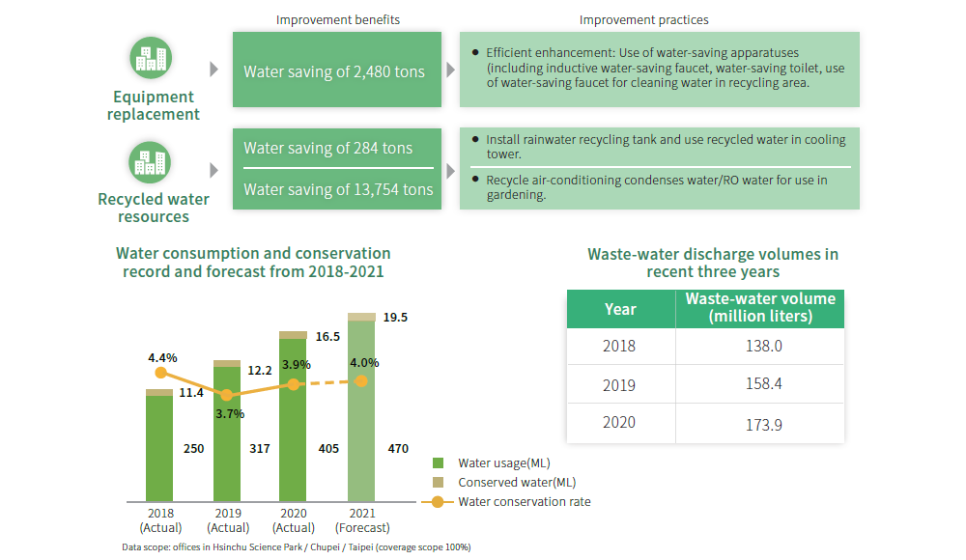Image resolution: width=966 pixels, height=560 pixels.
Task: Select the Waste-water volume table header
Action: pos(759,308)
